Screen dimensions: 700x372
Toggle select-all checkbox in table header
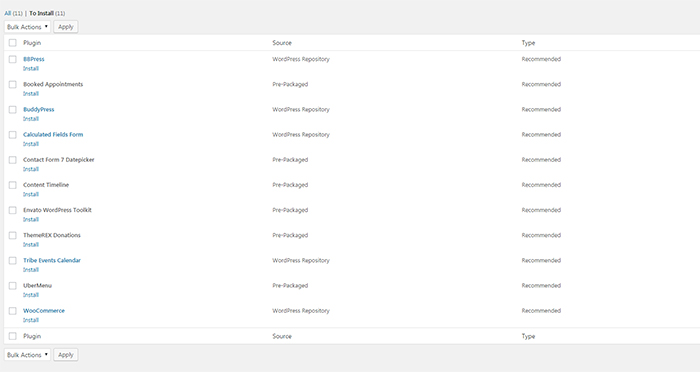point(12,43)
